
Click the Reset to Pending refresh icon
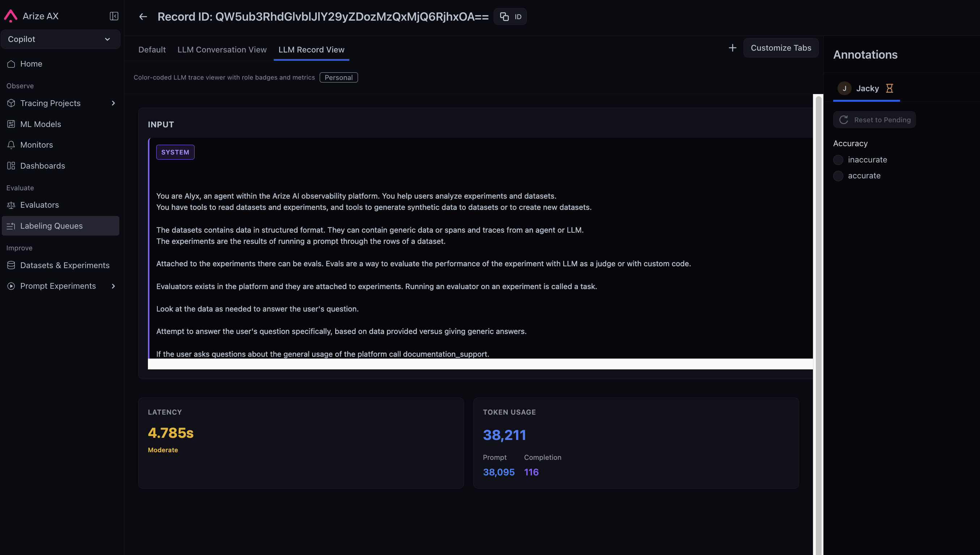click(x=844, y=120)
